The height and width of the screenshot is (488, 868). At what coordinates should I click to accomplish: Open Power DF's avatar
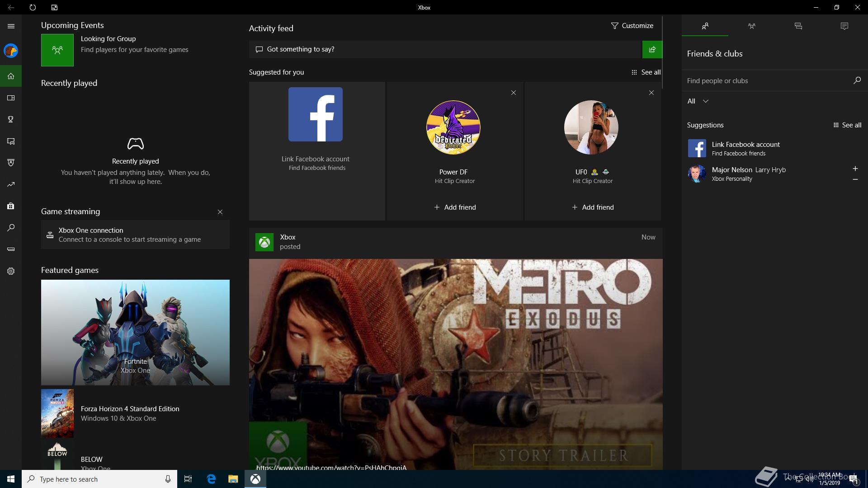(x=453, y=127)
